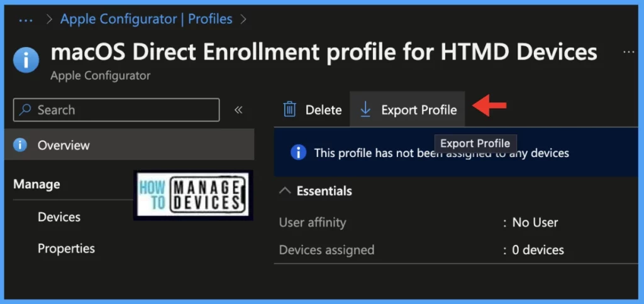Viewport: 644px width, 304px height.
Task: Click the 'User affinity' label
Action: pos(313,223)
